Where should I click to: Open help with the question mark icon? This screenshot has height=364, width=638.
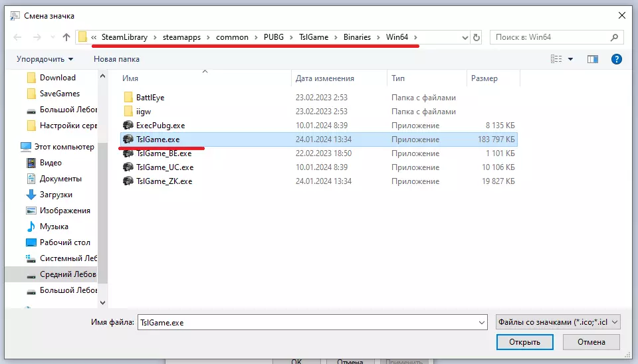(x=617, y=59)
